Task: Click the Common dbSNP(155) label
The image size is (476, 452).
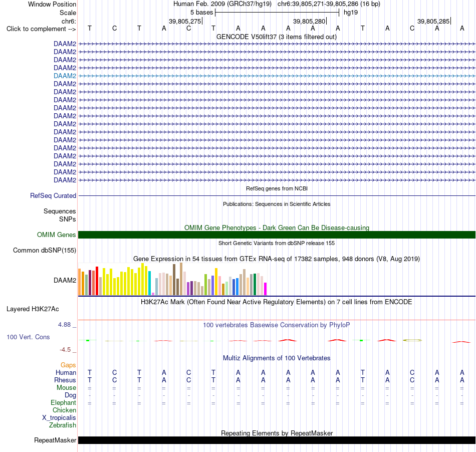Action: click(x=44, y=251)
